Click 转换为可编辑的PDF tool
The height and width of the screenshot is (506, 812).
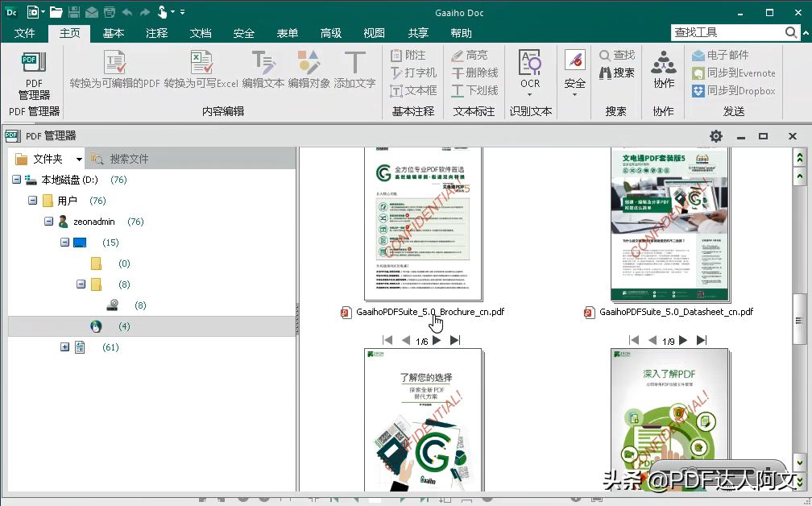(x=115, y=69)
